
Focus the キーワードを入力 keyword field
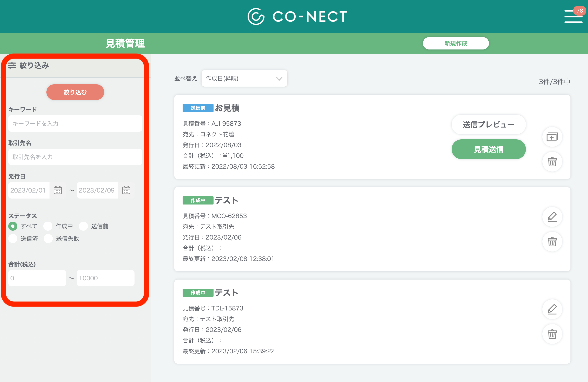tap(75, 123)
